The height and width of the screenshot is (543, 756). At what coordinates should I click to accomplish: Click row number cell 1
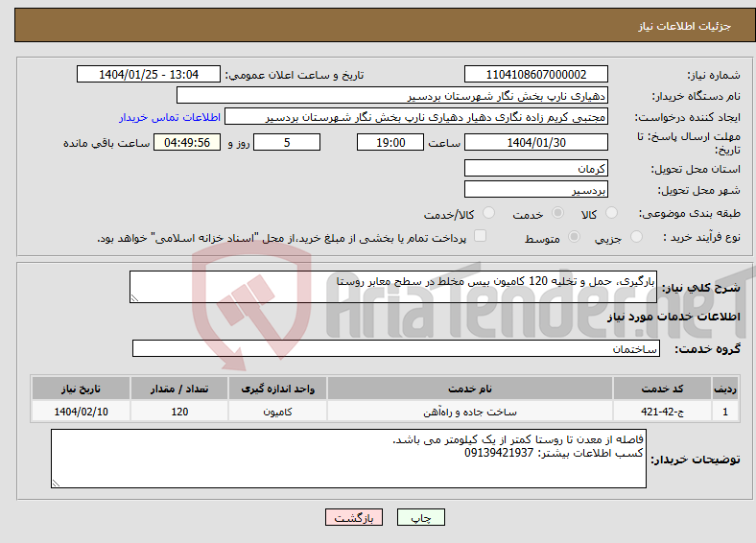click(x=725, y=412)
